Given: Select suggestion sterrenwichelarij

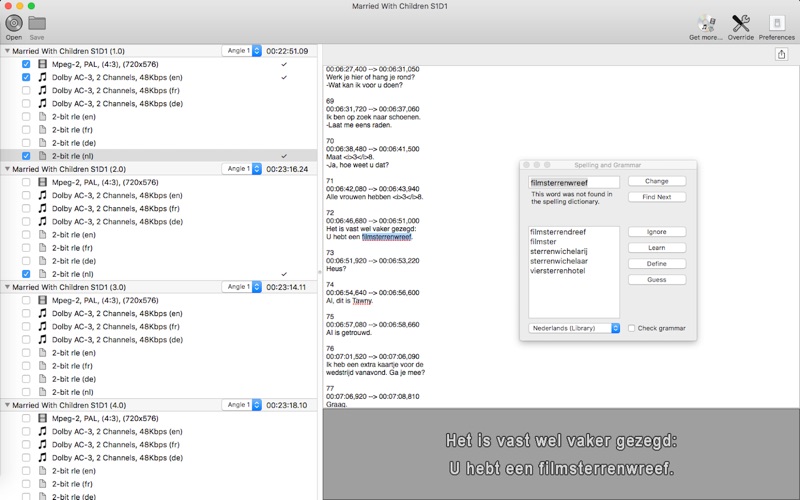Looking at the screenshot, I should click(558, 252).
